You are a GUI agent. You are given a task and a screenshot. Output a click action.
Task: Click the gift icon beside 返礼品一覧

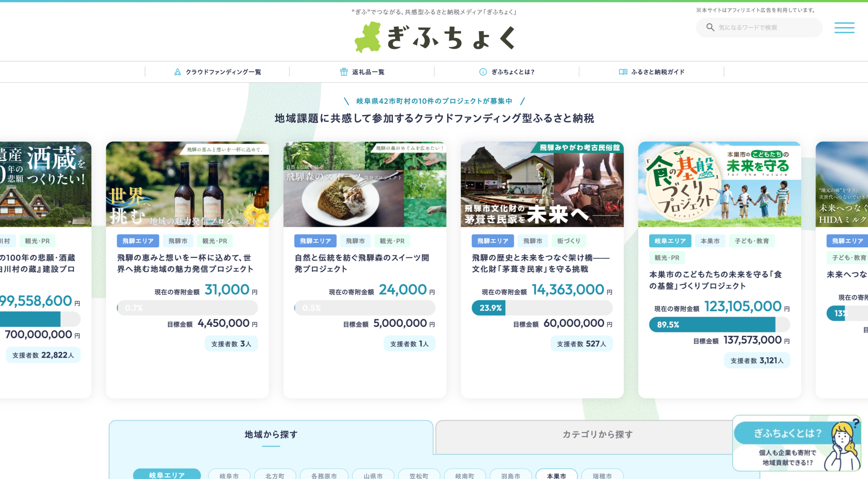coord(344,72)
